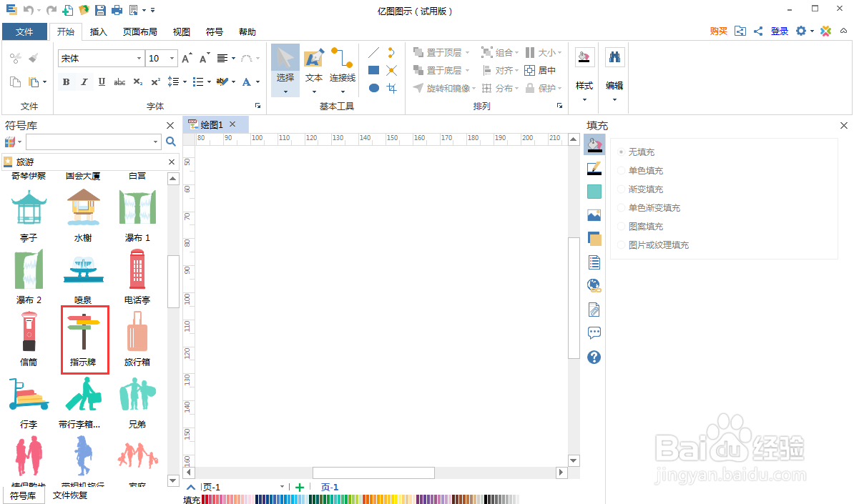Open the shadow panel teal square icon
Image resolution: width=854 pixels, height=504 pixels.
594,192
